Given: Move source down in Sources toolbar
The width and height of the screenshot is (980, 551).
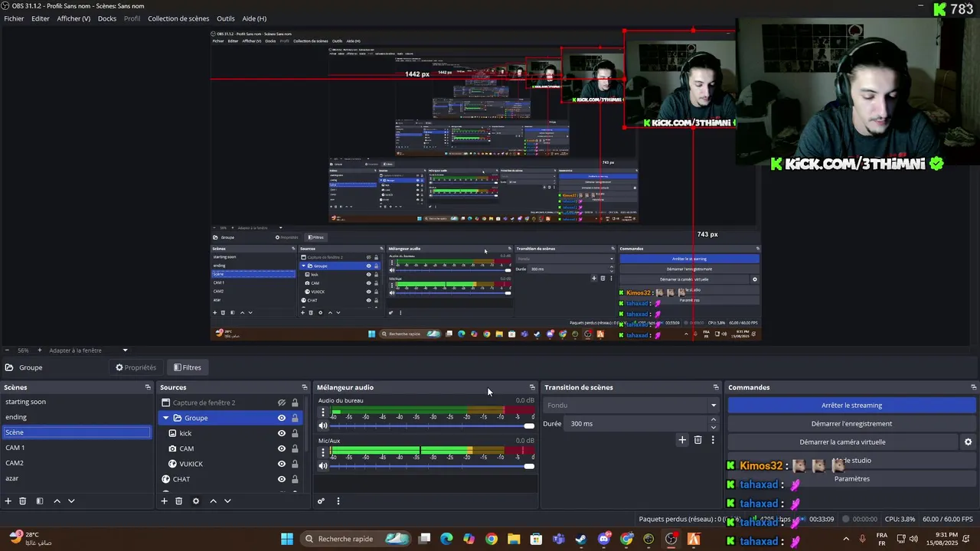Looking at the screenshot, I should (227, 500).
